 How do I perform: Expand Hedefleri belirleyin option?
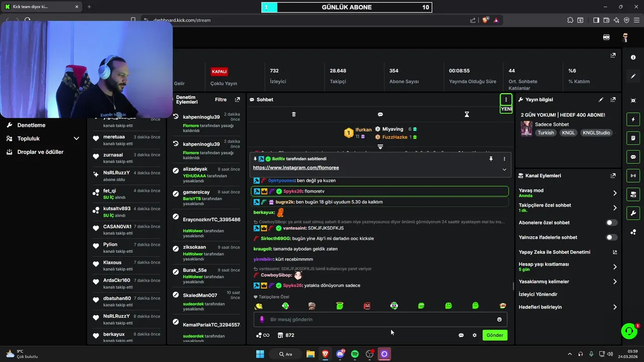coord(615,307)
